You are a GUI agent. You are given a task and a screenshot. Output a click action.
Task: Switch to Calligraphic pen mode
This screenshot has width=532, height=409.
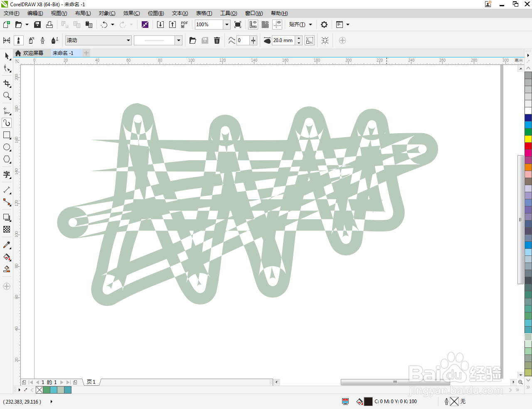click(x=43, y=40)
